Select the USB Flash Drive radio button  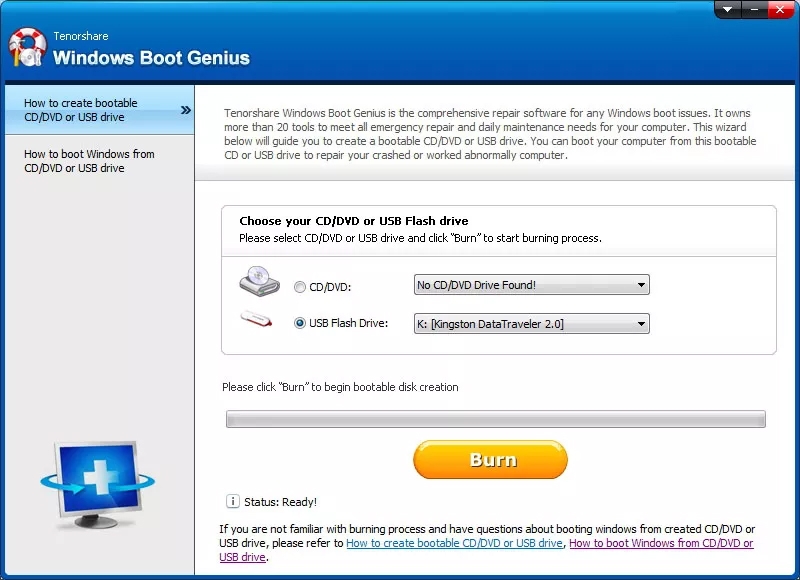point(300,323)
